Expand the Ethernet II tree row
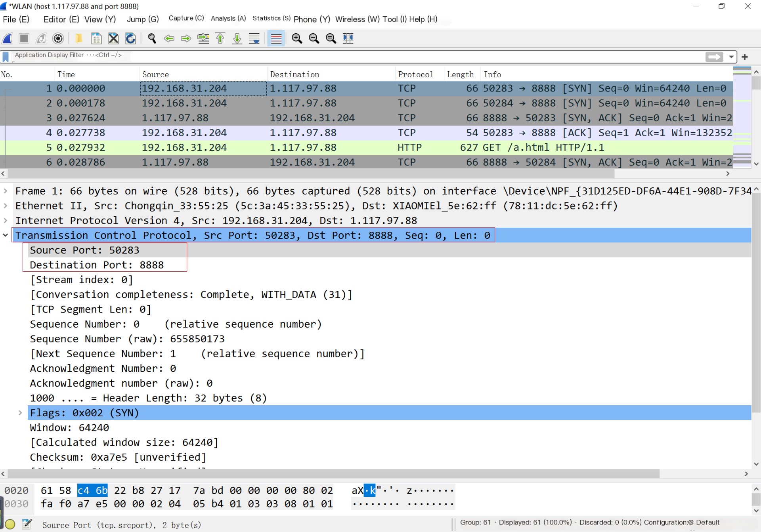 [x=6, y=206]
